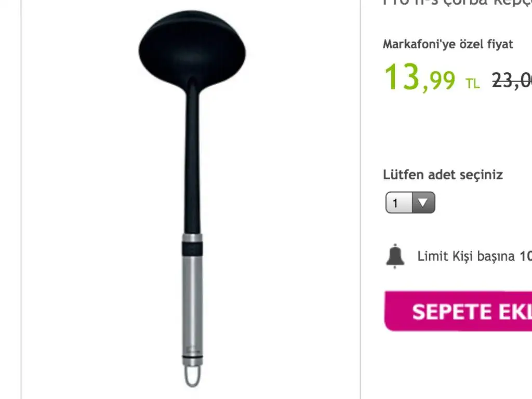Click the black rubber ring on handle
Viewport: 532px width, 399px height.
(192, 249)
